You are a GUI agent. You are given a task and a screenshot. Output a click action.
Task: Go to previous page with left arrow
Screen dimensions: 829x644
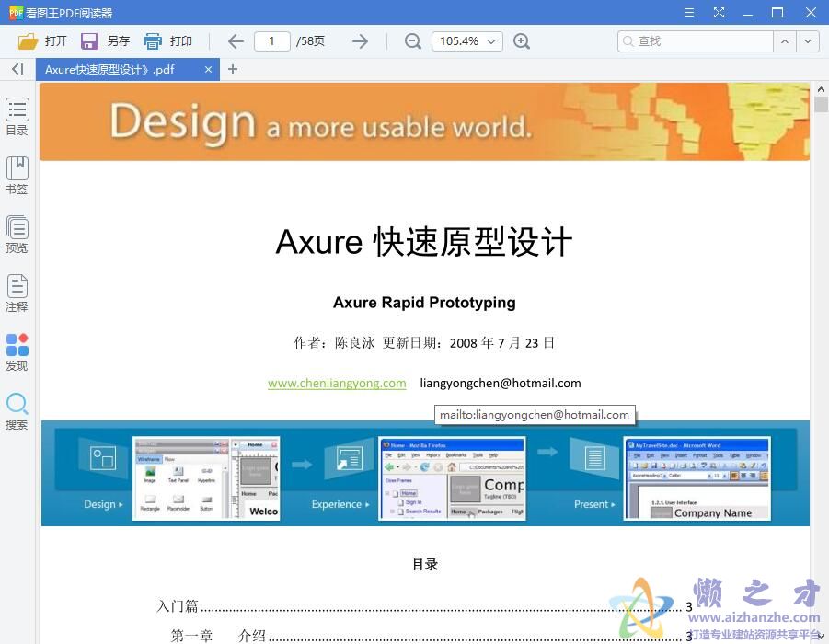click(x=236, y=41)
